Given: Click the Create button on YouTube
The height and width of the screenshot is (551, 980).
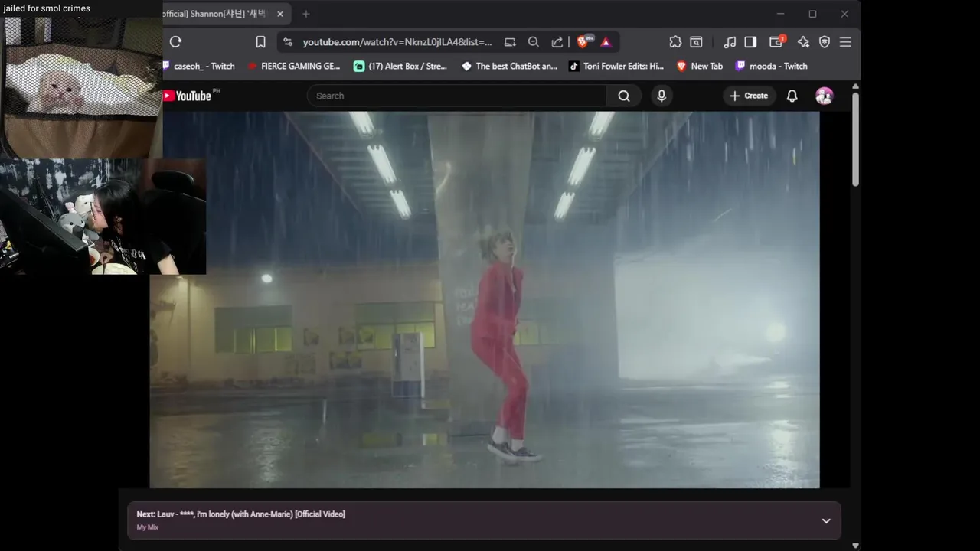Looking at the screenshot, I should click(749, 96).
